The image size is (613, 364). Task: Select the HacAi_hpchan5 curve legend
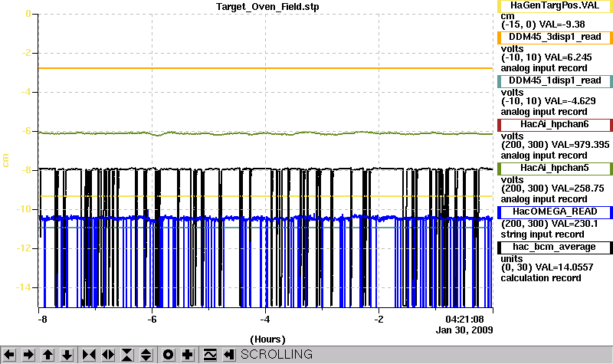pyautogui.click(x=555, y=169)
